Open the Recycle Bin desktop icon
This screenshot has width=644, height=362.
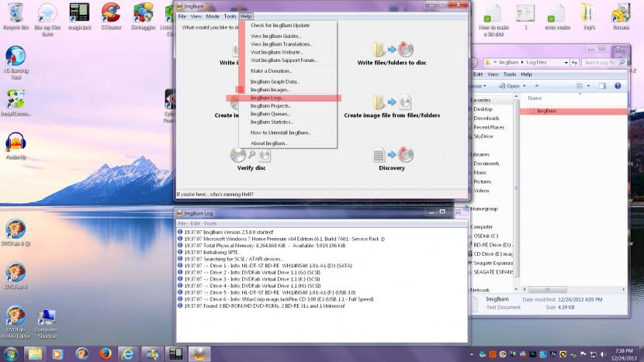[16, 17]
